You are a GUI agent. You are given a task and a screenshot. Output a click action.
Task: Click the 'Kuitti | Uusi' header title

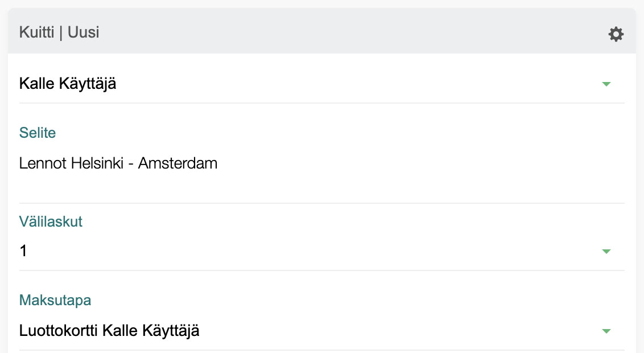[59, 32]
